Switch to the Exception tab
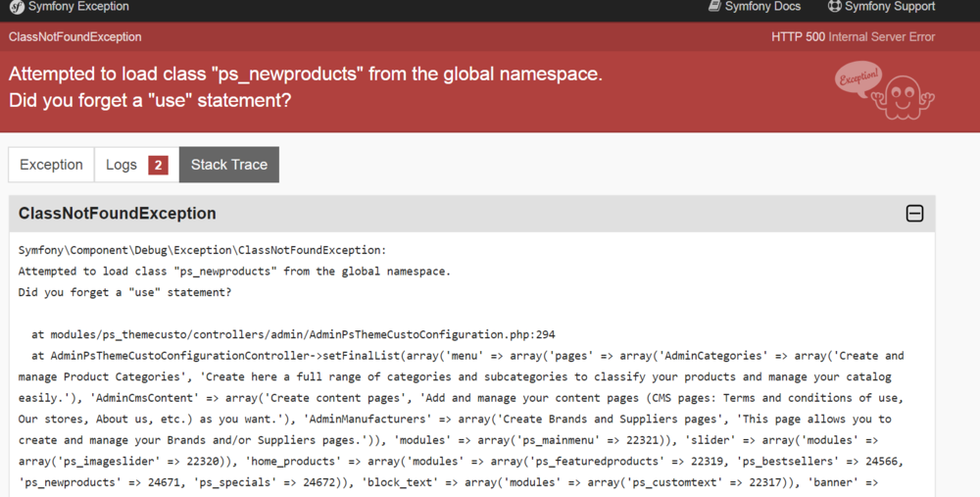Viewport: 980px width, 497px height. pos(51,165)
